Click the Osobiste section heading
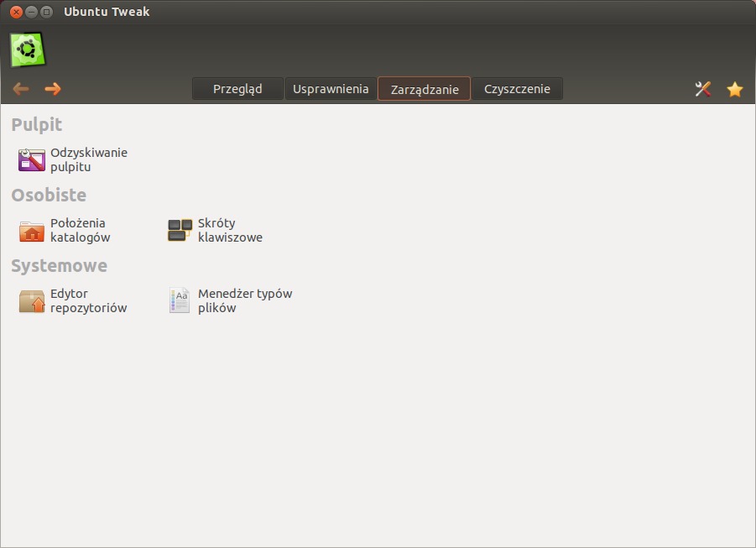This screenshot has width=756, height=548. coord(49,195)
